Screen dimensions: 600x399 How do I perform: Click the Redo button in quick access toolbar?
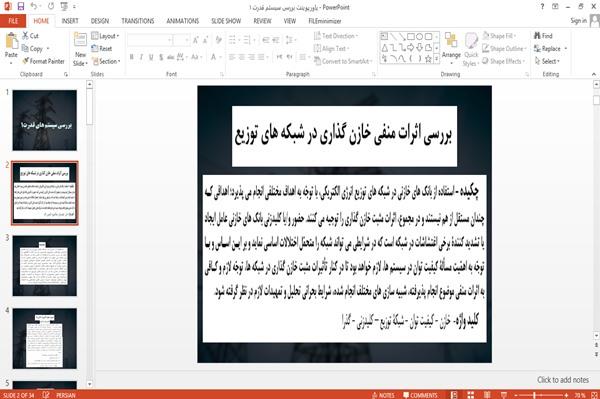pos(51,7)
